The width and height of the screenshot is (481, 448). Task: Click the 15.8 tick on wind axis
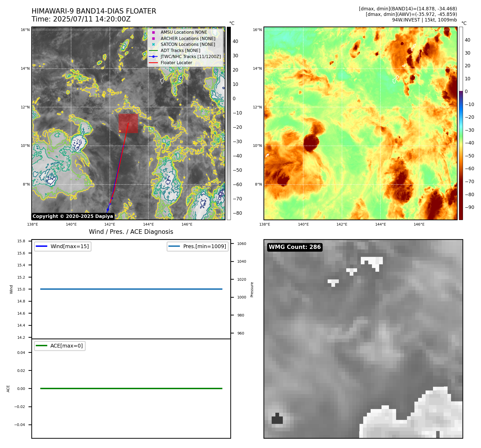(x=21, y=241)
